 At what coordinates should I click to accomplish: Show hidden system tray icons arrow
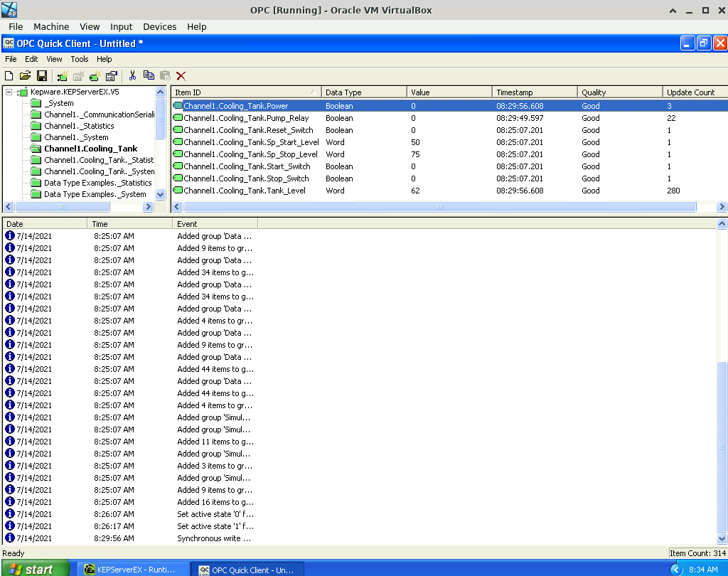[x=677, y=570]
